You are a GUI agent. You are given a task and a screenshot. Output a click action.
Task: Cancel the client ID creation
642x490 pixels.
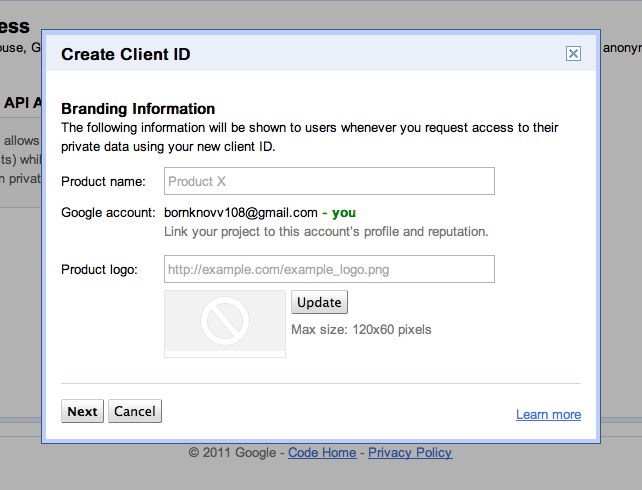[x=134, y=411]
